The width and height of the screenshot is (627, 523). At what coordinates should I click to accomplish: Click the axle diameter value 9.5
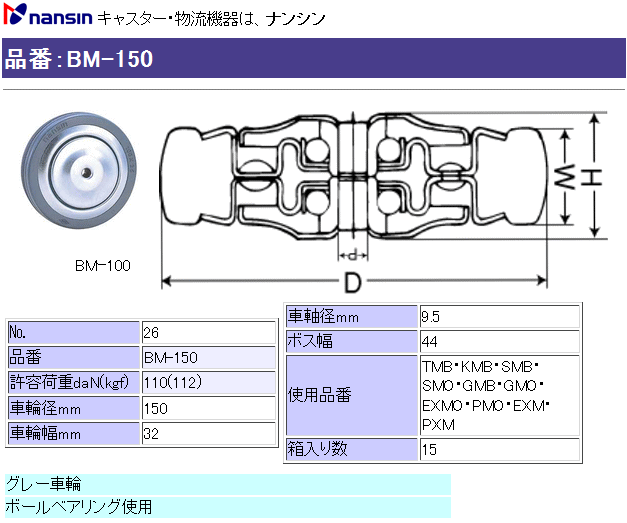(x=430, y=317)
